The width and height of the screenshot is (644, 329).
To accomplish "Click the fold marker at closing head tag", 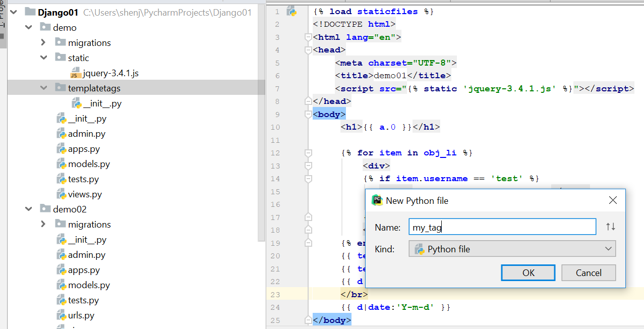I will coord(308,101).
